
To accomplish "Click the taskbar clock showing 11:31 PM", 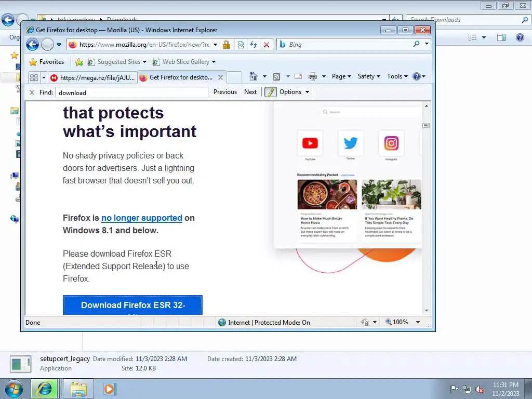I will pos(506,389).
